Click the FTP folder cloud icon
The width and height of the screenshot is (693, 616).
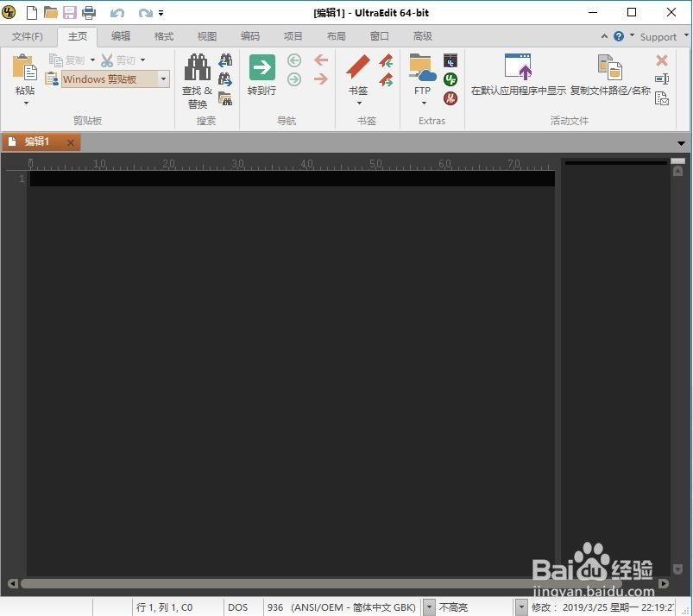(x=423, y=67)
